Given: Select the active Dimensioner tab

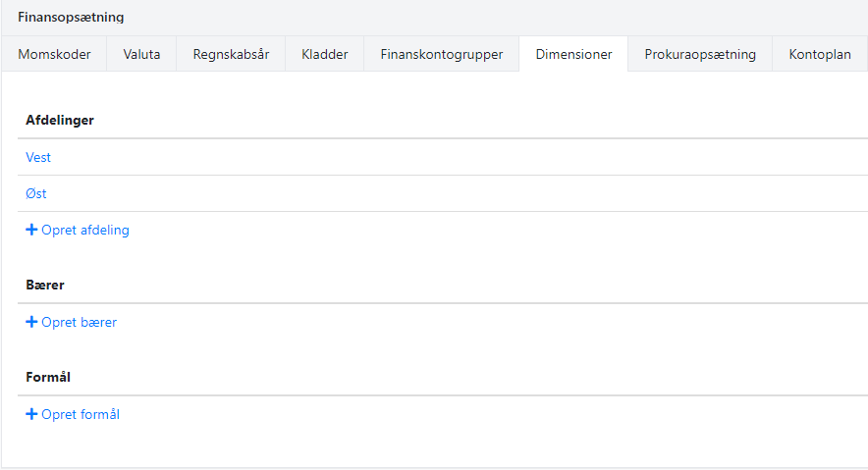Looking at the screenshot, I should (x=573, y=54).
